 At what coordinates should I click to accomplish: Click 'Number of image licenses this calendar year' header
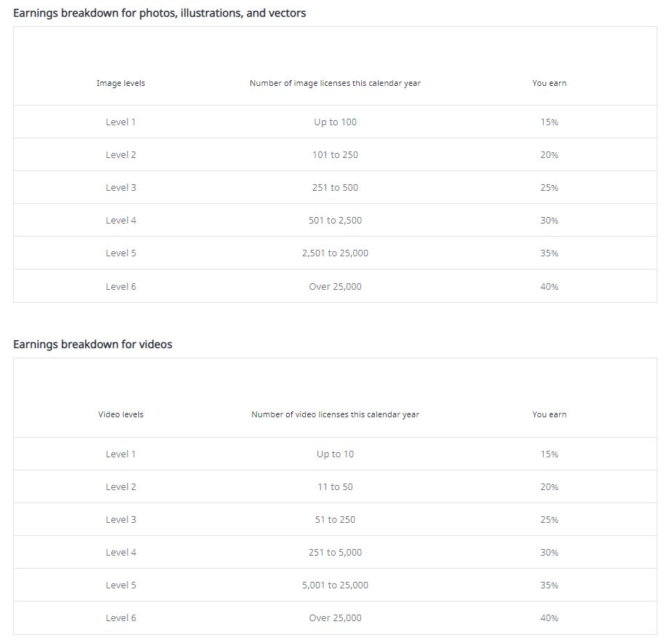[x=335, y=83]
